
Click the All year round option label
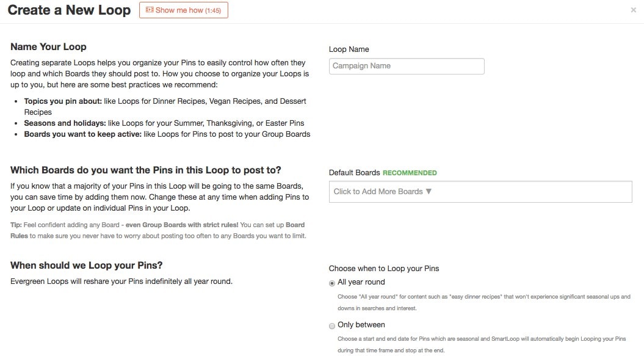[x=361, y=282]
